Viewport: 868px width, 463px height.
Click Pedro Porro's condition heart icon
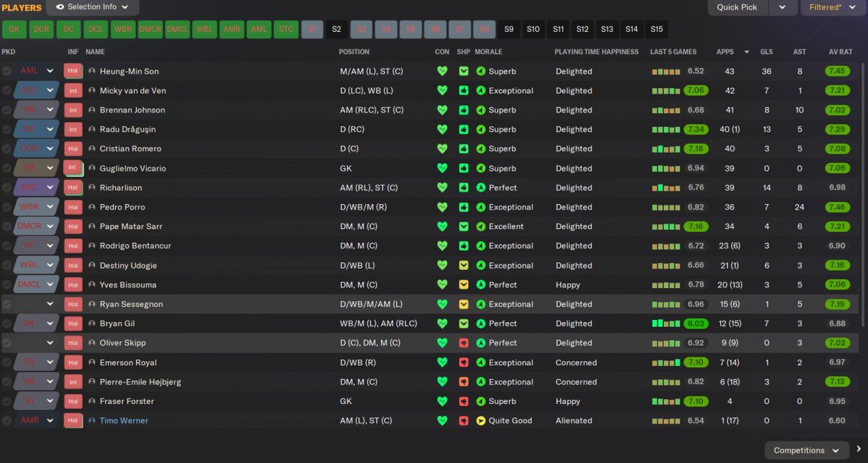(x=442, y=207)
